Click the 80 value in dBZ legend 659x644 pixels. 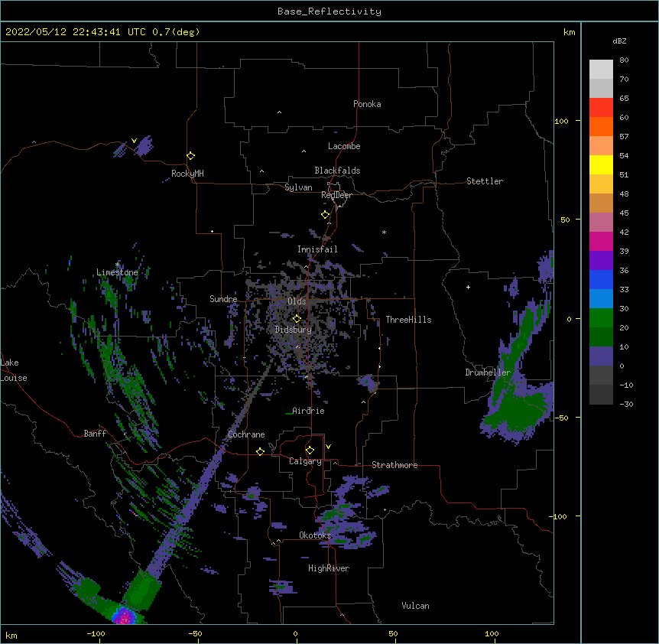624,60
